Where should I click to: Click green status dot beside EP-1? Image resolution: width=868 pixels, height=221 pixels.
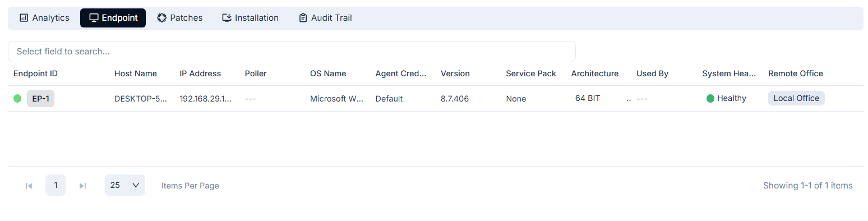point(17,99)
